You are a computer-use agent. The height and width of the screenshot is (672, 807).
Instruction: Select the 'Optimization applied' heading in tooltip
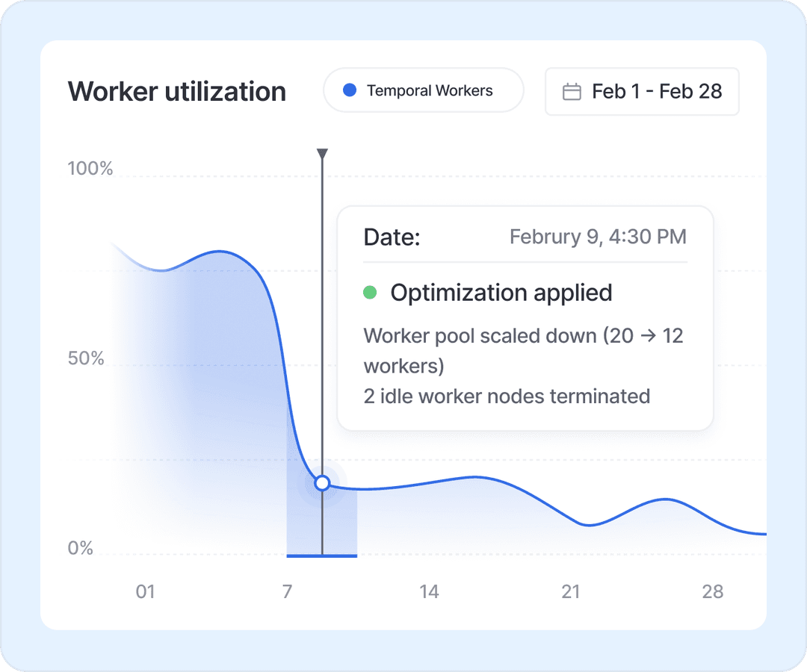(501, 293)
